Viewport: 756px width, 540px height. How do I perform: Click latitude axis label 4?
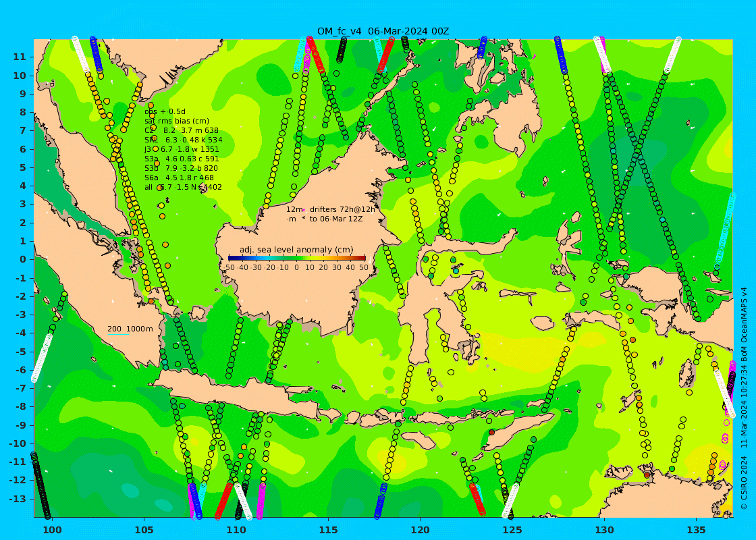click(x=23, y=186)
